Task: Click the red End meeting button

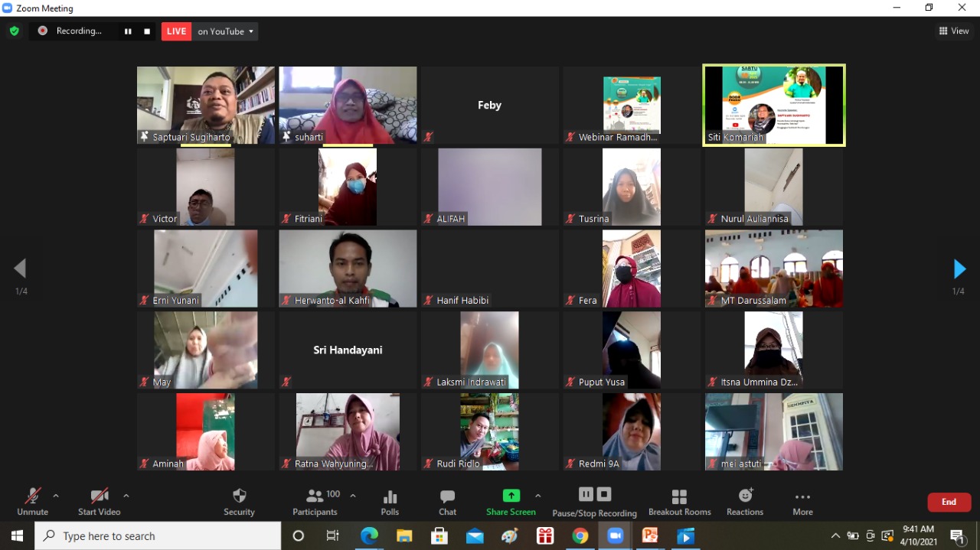Action: pos(949,502)
